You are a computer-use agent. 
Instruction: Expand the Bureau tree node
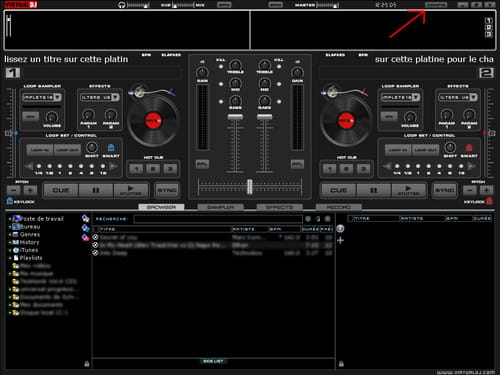[x=10, y=227]
